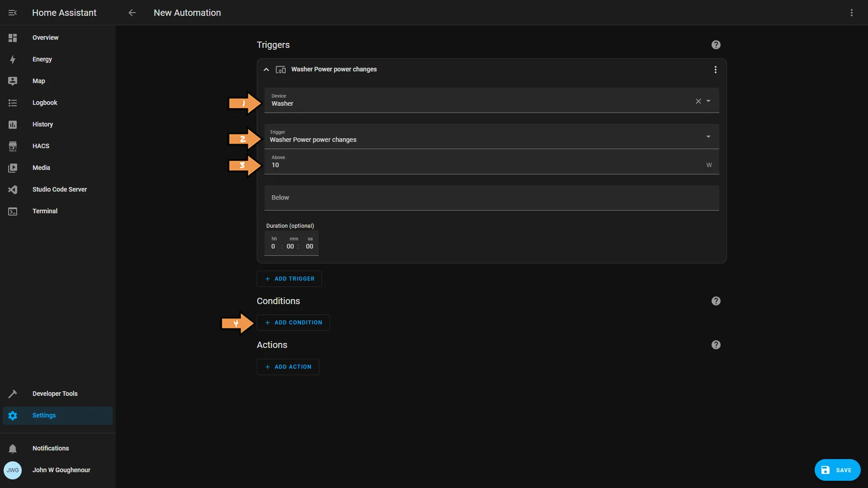Click ADD ACTION button
The width and height of the screenshot is (868, 488).
tap(288, 366)
